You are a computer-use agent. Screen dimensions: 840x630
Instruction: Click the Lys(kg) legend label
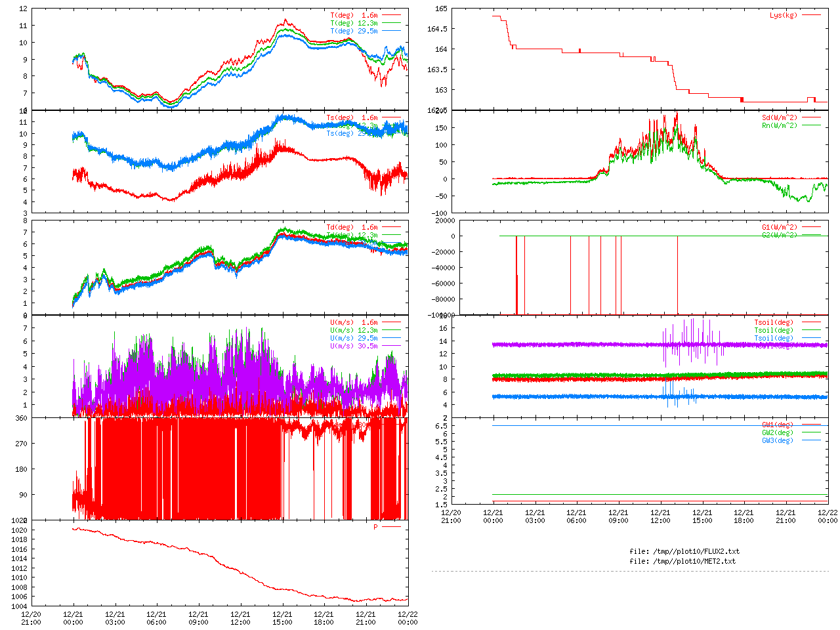783,15
